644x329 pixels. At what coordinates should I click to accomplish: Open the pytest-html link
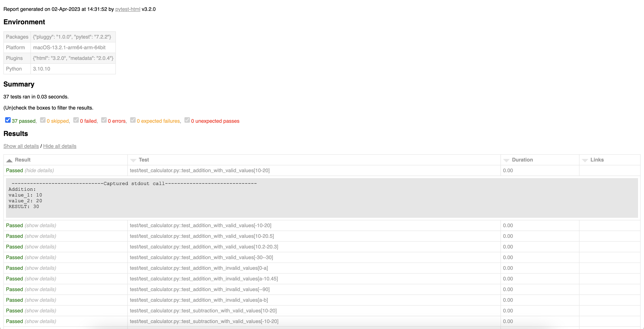pos(128,9)
